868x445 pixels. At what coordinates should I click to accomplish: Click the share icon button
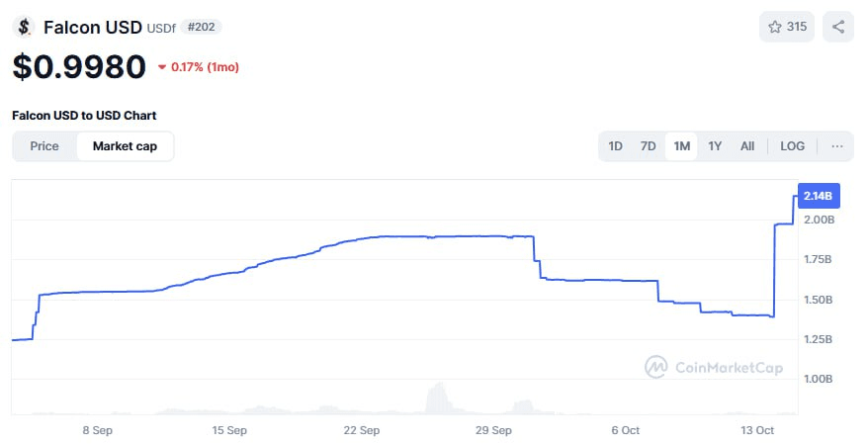pyautogui.click(x=838, y=27)
